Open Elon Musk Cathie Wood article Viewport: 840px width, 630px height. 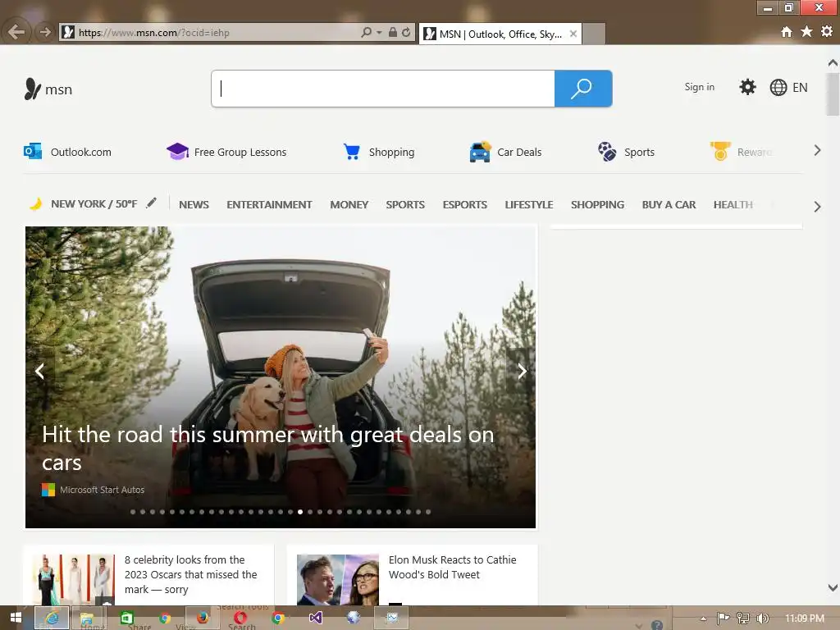coord(452,567)
